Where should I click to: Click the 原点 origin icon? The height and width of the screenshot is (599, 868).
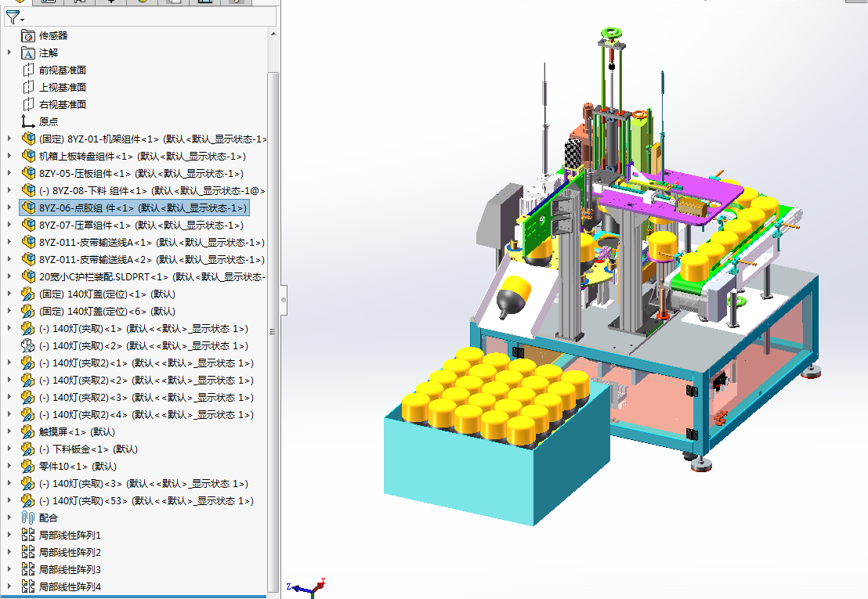[27, 121]
